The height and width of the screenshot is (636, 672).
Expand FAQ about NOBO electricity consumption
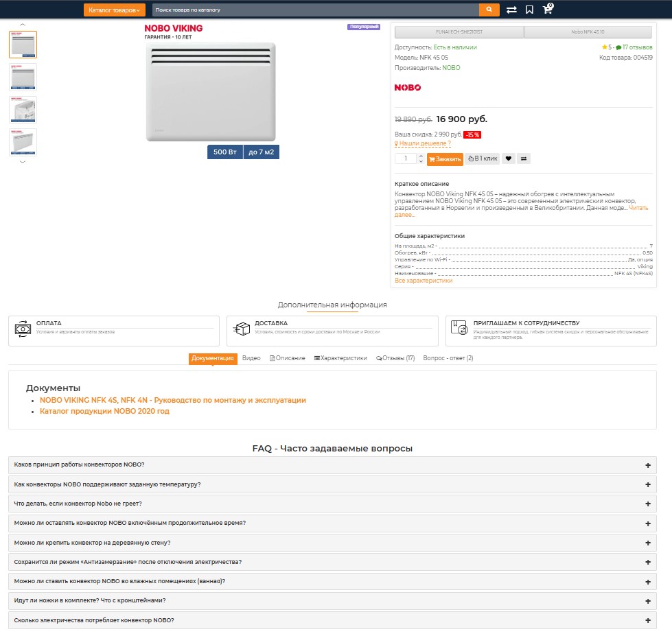point(332,620)
